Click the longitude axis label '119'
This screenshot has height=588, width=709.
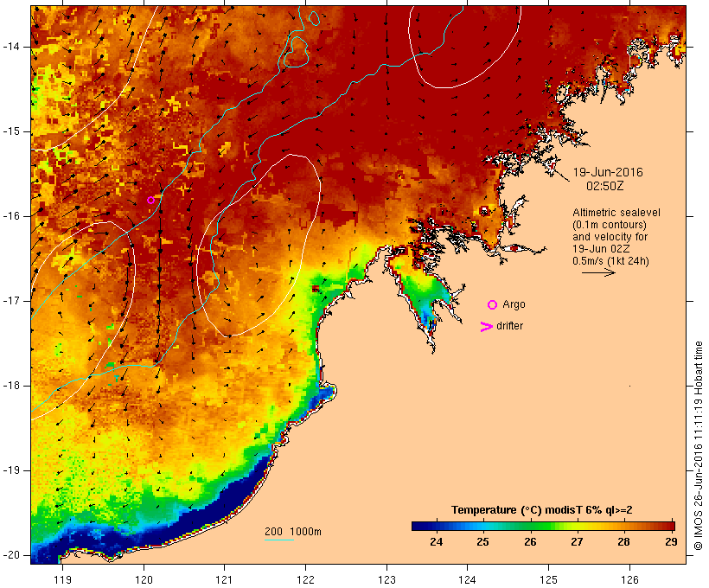(x=62, y=580)
